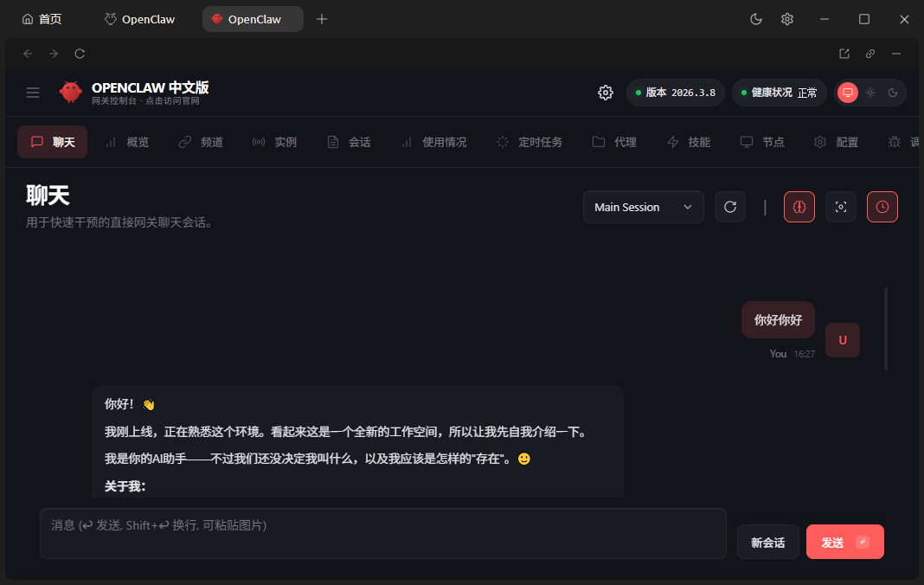Image resolution: width=924 pixels, height=585 pixels.
Task: Open the 频道 channels tab
Action: pyautogui.click(x=201, y=142)
